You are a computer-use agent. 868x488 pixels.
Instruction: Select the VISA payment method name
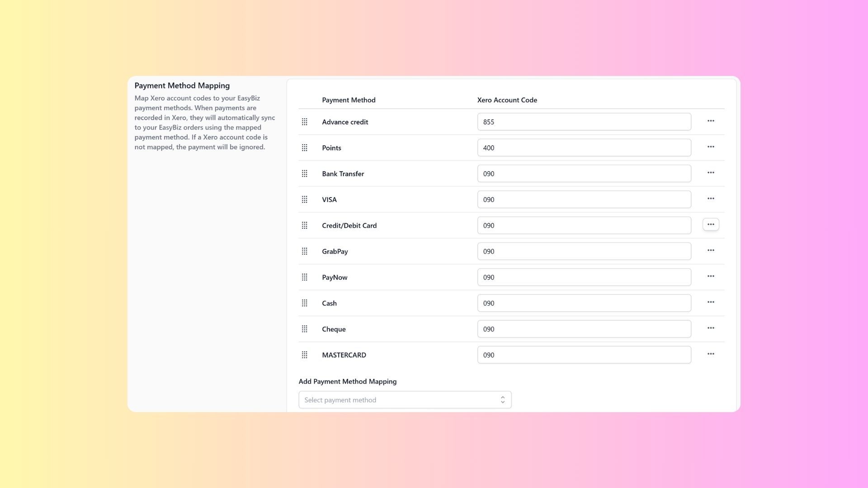(x=329, y=200)
